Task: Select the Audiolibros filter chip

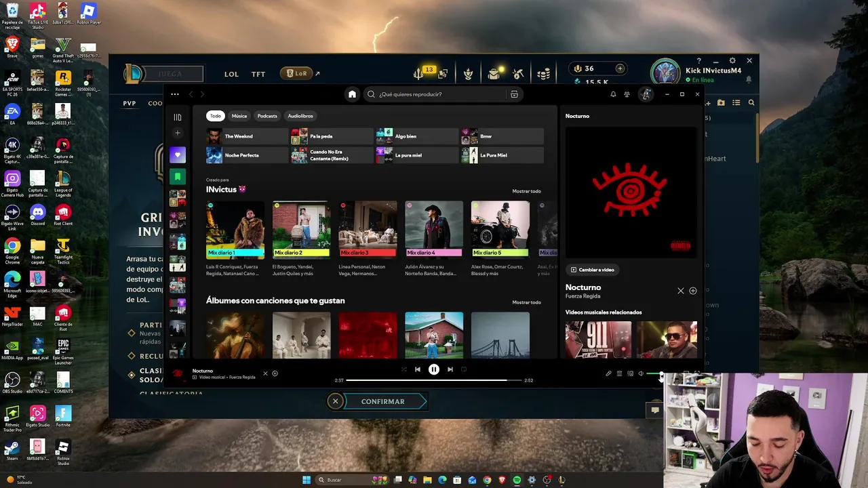Action: 300,116
